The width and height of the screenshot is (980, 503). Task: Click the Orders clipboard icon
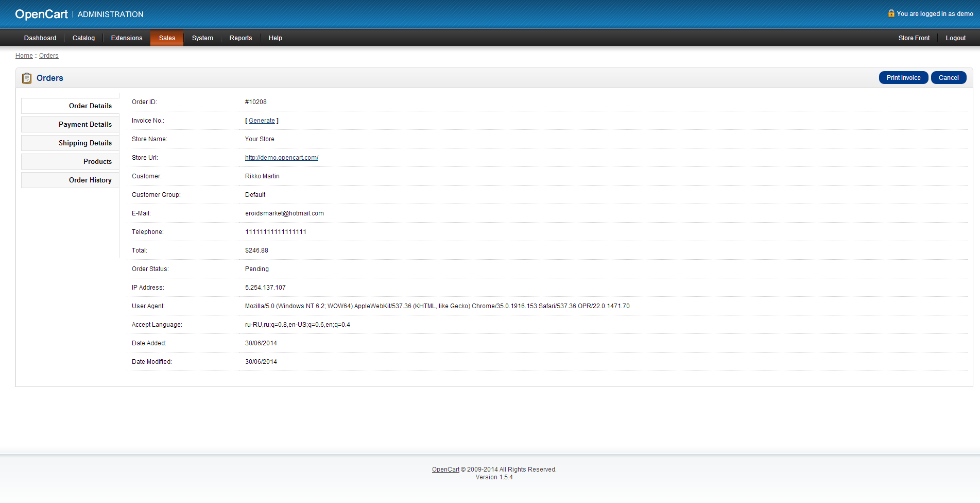coord(27,78)
